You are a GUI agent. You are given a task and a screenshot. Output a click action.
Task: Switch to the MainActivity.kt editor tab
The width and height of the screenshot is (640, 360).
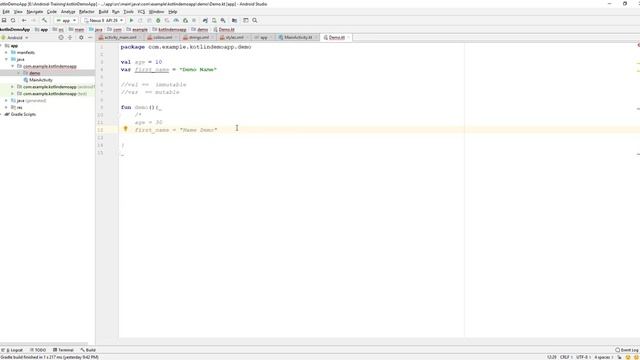[298, 38]
